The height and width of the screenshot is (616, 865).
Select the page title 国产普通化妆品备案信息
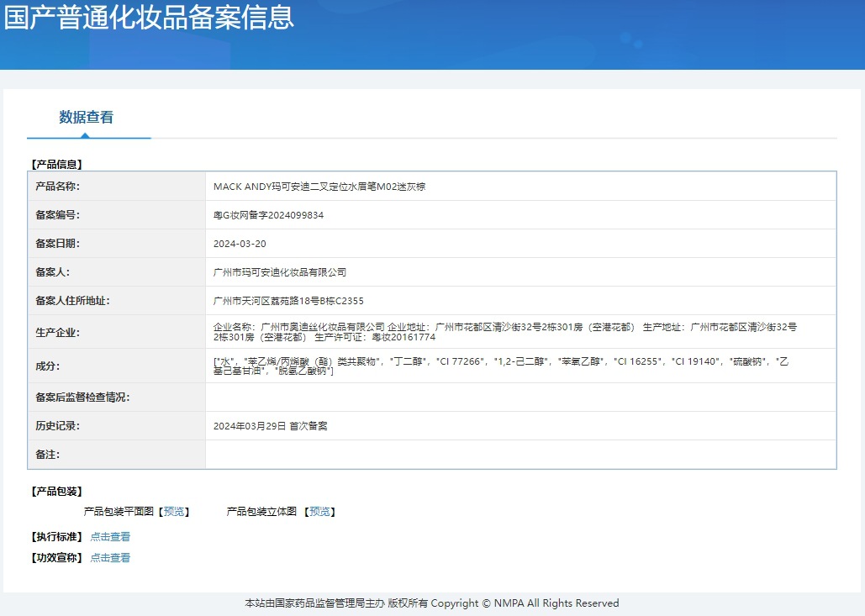149,18
